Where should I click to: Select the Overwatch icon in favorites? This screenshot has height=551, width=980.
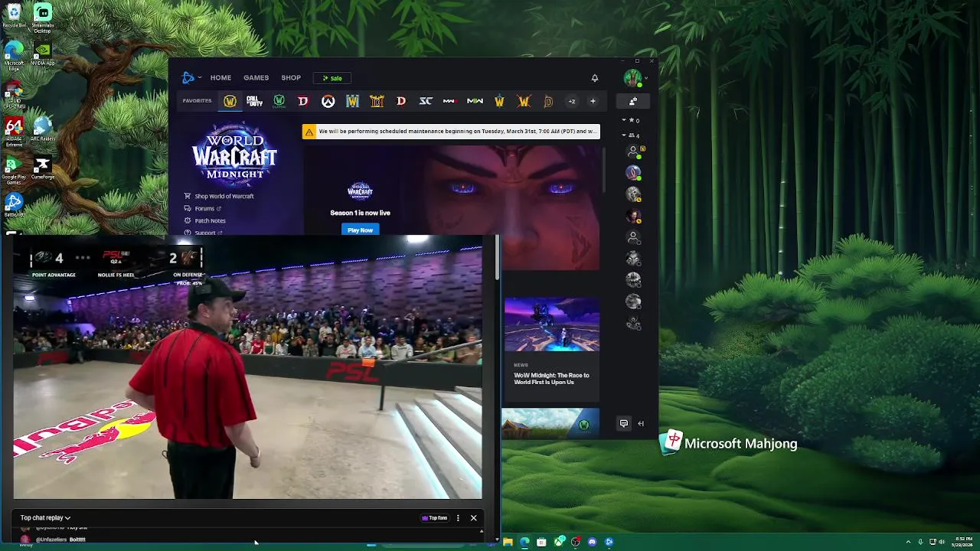328,101
